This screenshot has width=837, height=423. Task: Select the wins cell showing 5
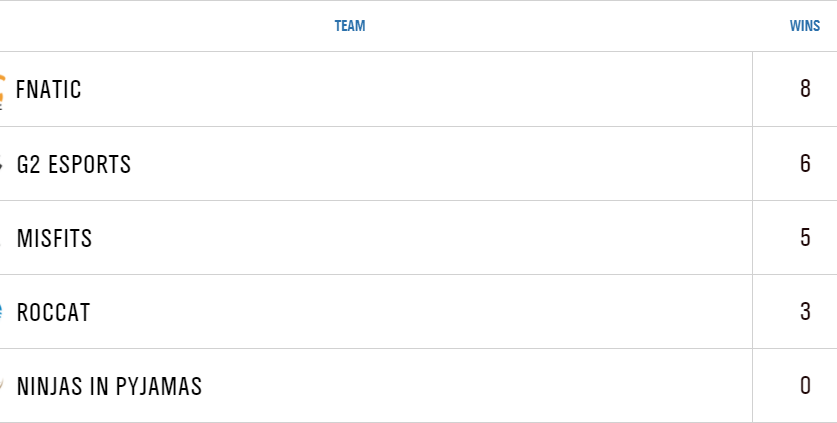pyautogui.click(x=805, y=237)
